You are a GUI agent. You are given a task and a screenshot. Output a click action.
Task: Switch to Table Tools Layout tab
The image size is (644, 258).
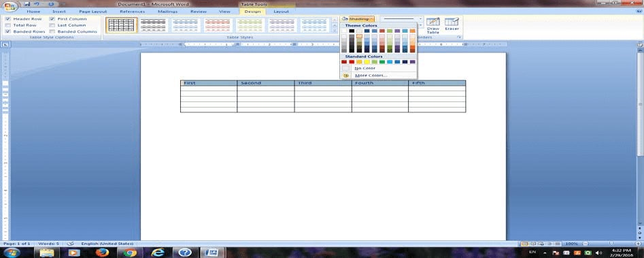(282, 12)
